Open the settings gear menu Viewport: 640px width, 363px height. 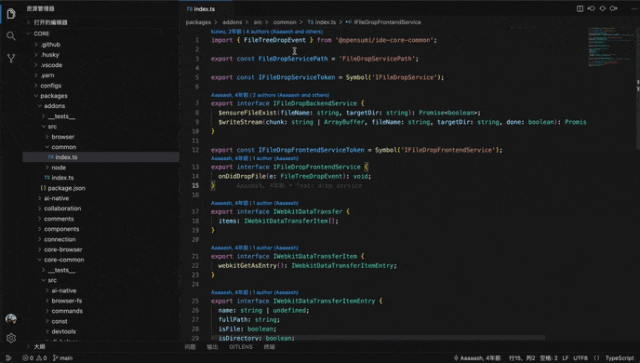coord(11,338)
